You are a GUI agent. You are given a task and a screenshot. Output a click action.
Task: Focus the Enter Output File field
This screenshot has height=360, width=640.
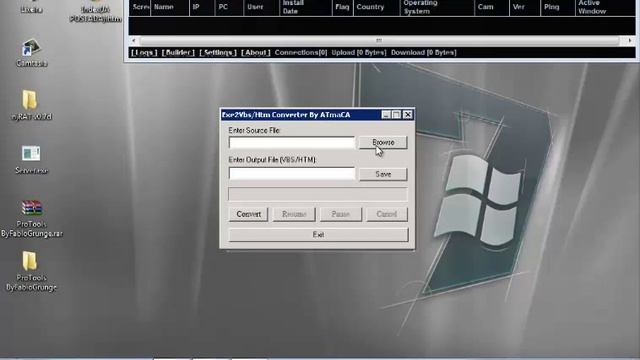[x=292, y=173]
